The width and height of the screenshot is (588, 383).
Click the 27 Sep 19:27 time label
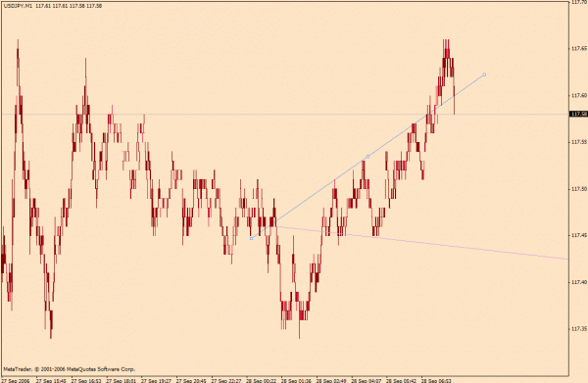click(157, 380)
